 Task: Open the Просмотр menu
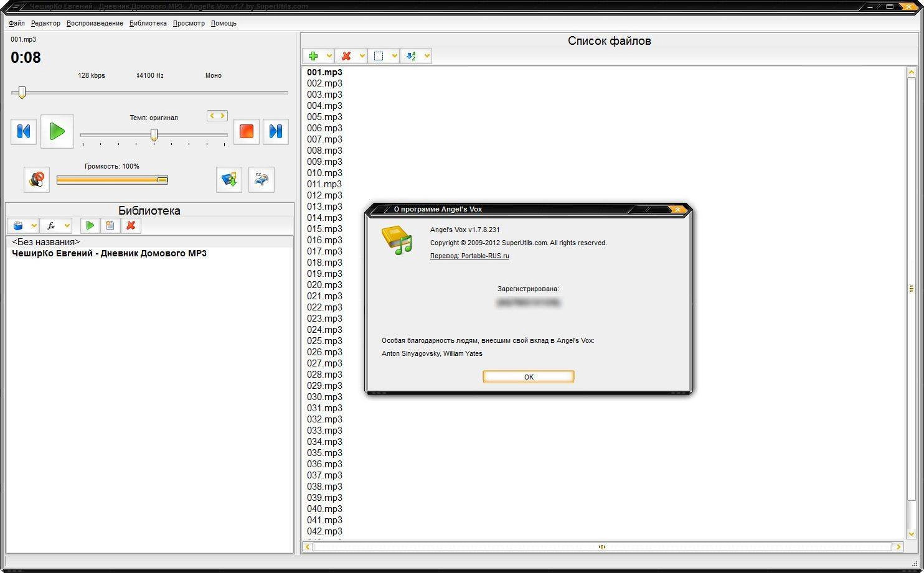[189, 23]
